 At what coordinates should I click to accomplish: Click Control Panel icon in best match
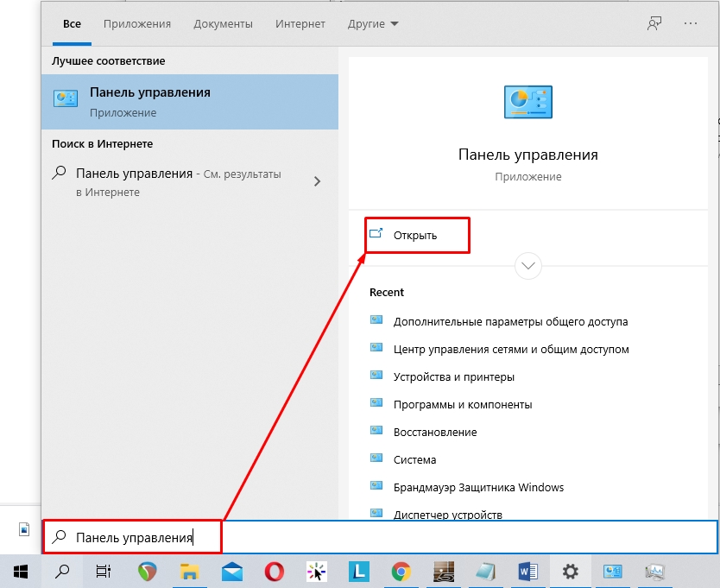[x=66, y=98]
